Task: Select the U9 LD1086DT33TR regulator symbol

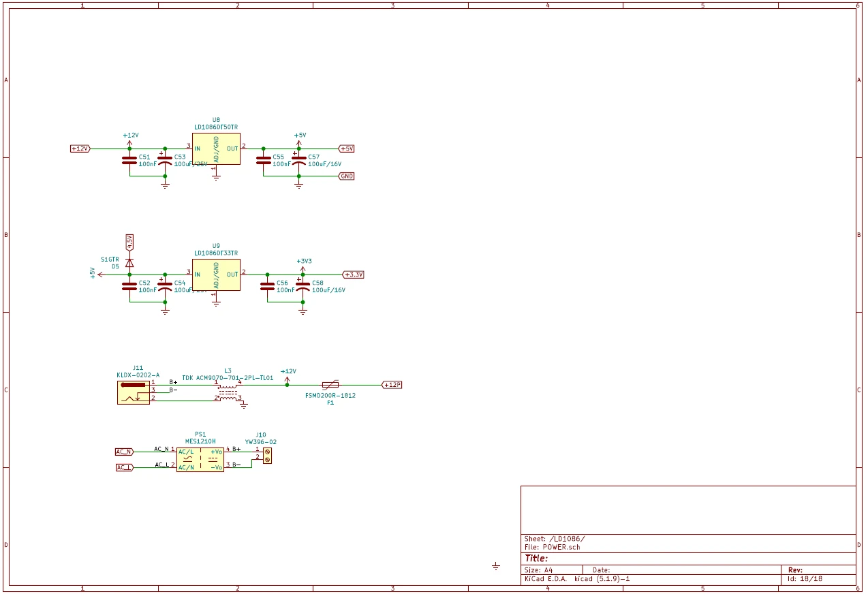Action: pos(216,275)
